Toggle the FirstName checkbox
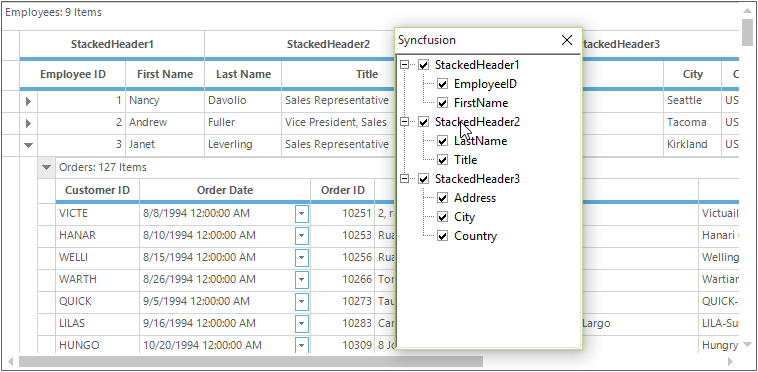The image size is (758, 372). click(442, 103)
